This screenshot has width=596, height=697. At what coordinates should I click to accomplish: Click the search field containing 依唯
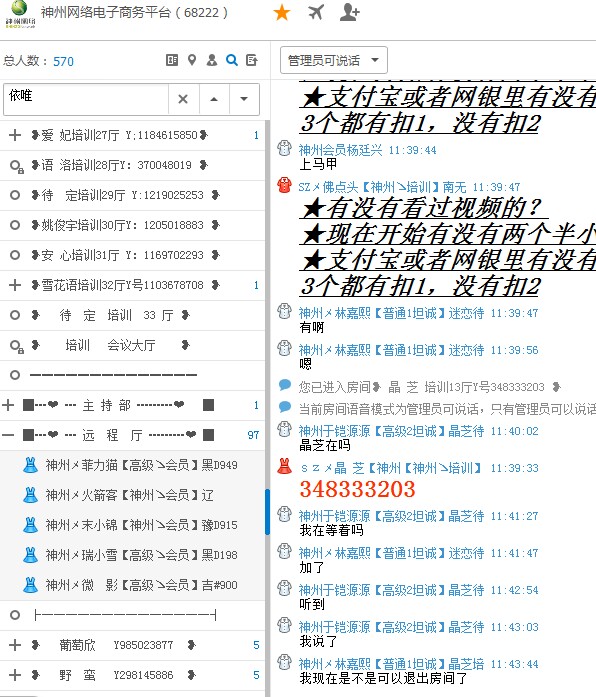(86, 99)
